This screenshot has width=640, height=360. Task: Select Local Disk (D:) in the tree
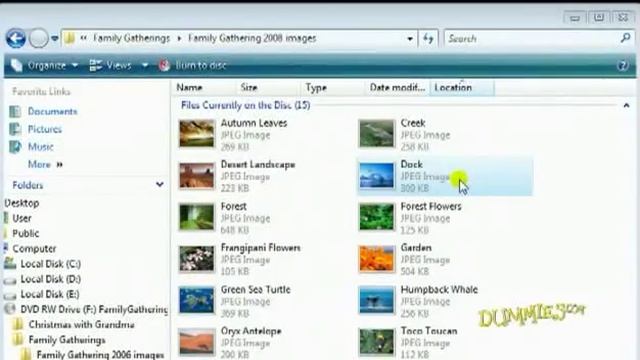coord(51,279)
